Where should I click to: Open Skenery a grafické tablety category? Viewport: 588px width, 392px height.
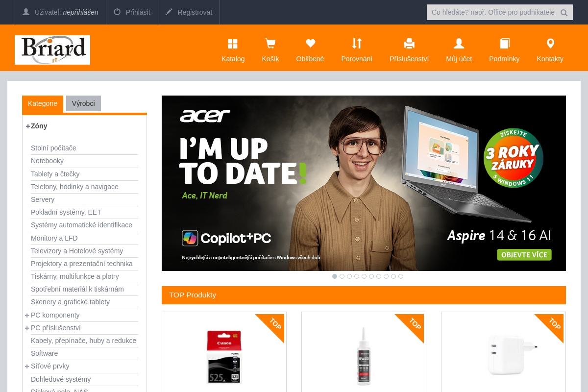70,302
